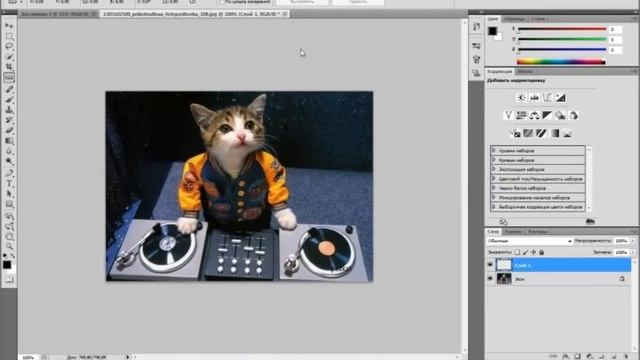The height and width of the screenshot is (360, 640).
Task: Click the layer style fx icon
Action: (x=566, y=357)
